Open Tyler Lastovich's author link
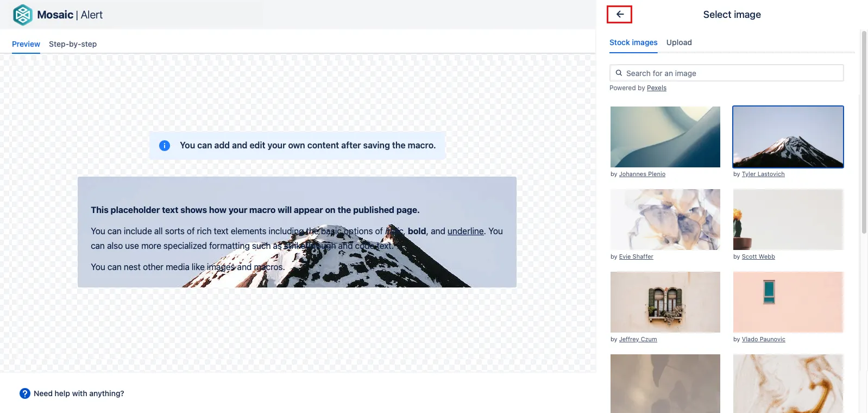 (763, 174)
